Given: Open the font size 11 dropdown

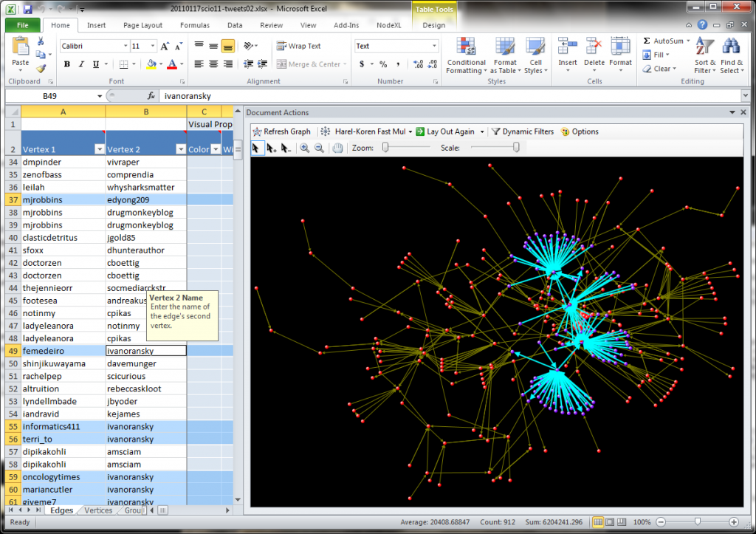Looking at the screenshot, I should tap(152, 47).
